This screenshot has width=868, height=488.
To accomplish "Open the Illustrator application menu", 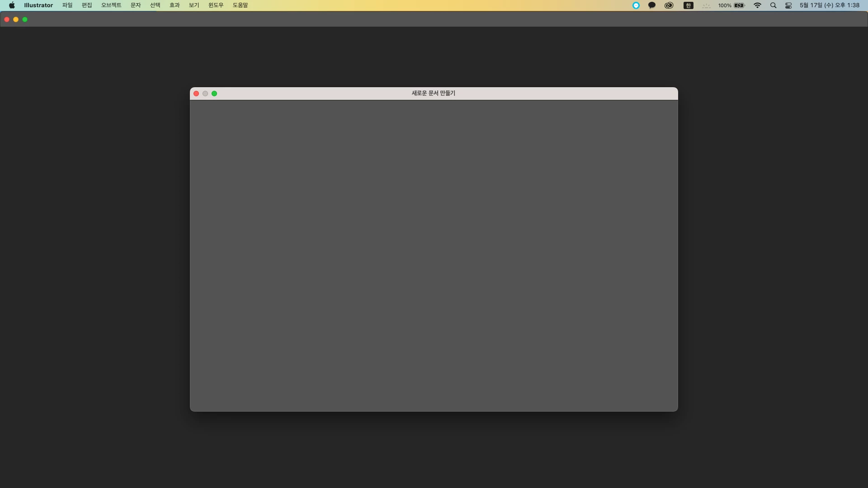I will (38, 5).
